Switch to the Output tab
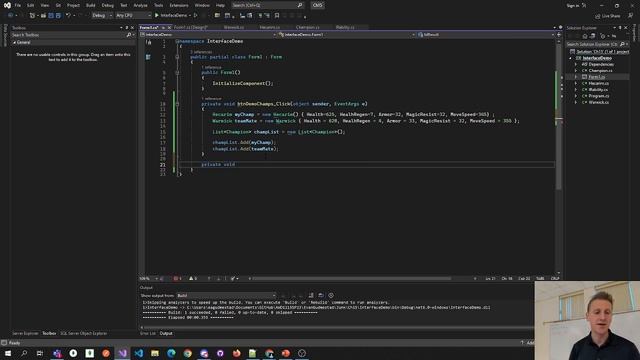 pos(166,333)
